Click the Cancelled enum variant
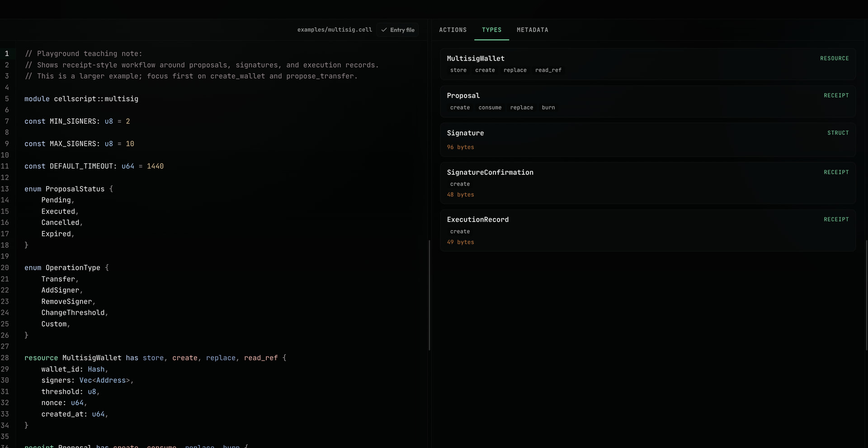Screen dimensions: 868x448 pos(60,223)
